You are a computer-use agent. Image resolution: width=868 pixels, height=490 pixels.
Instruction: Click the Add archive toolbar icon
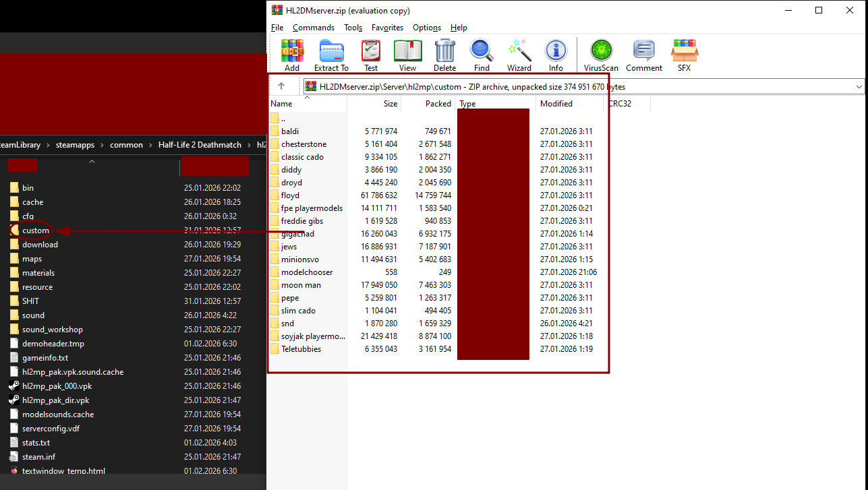pos(292,55)
